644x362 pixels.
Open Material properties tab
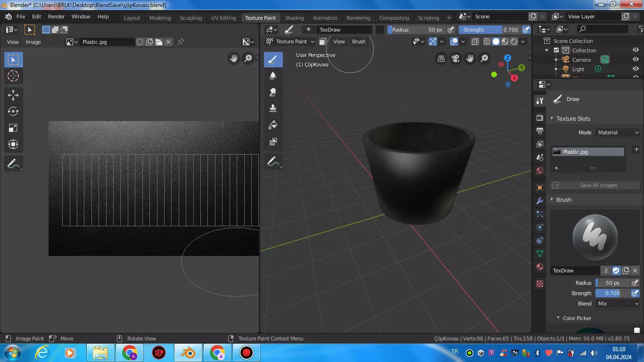click(540, 267)
